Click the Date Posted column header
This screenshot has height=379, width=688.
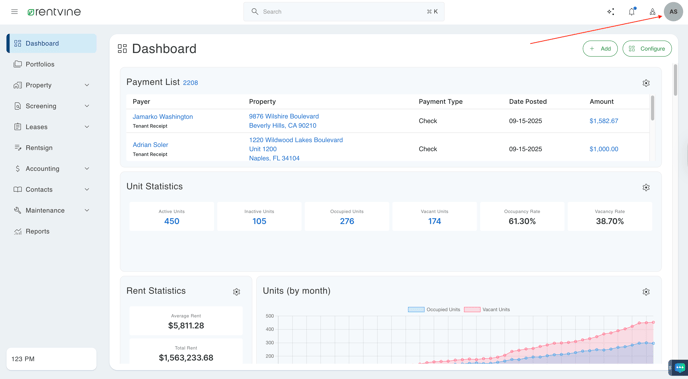click(528, 101)
